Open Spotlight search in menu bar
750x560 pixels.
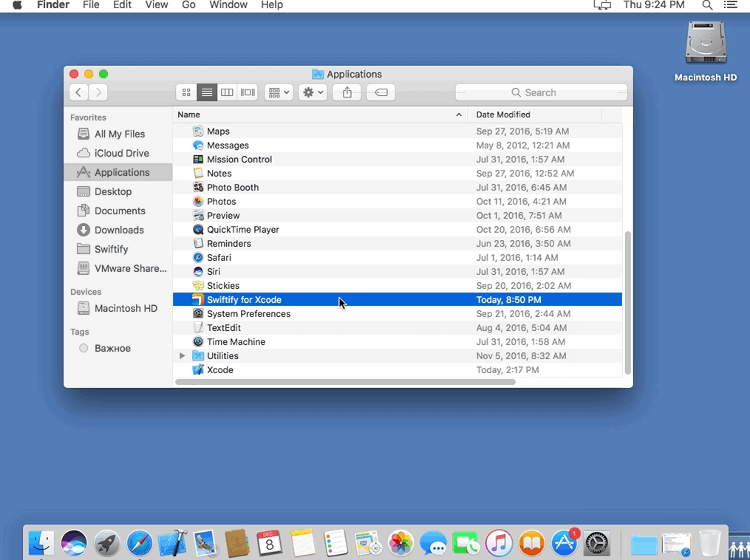(707, 5)
